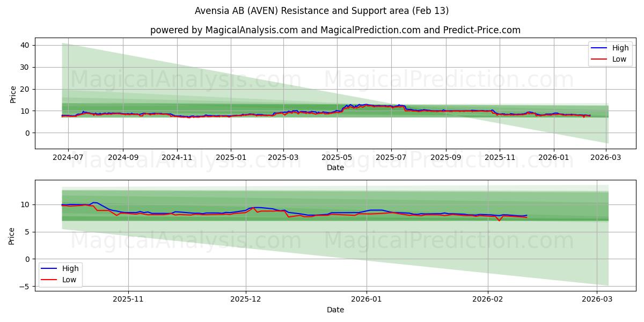Click the '2026-01' tick label on top chart
The height and width of the screenshot is (322, 644).
(553, 158)
